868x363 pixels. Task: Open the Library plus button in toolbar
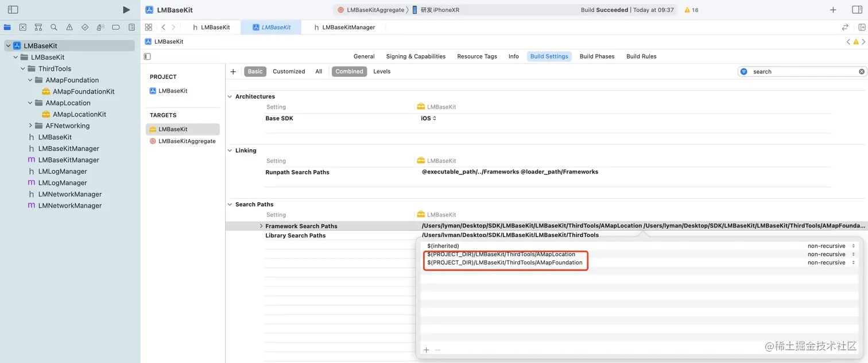click(x=833, y=10)
